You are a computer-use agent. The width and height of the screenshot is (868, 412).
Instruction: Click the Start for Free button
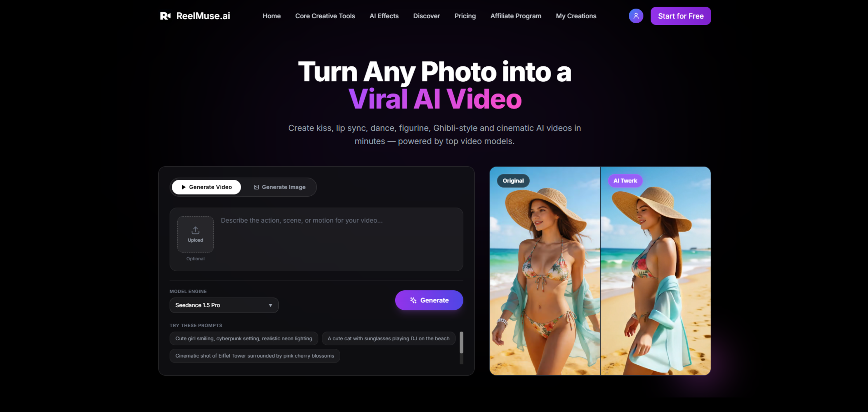coord(681,16)
